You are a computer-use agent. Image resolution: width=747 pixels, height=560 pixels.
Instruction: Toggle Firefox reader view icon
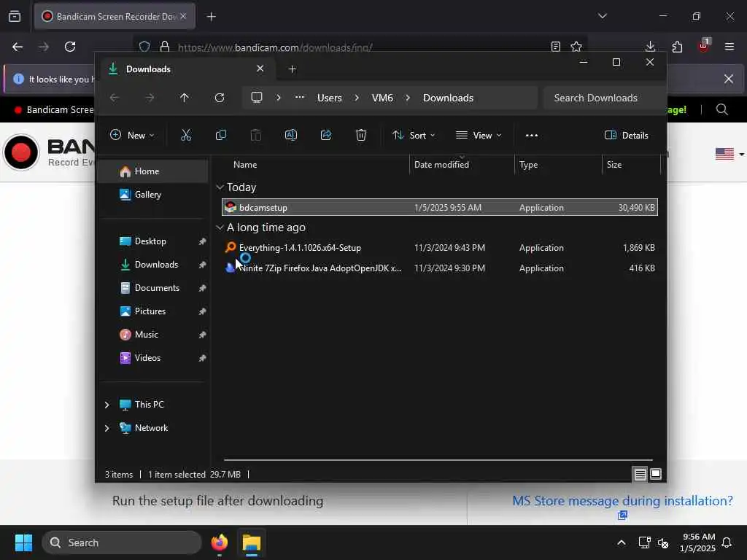[x=555, y=47]
